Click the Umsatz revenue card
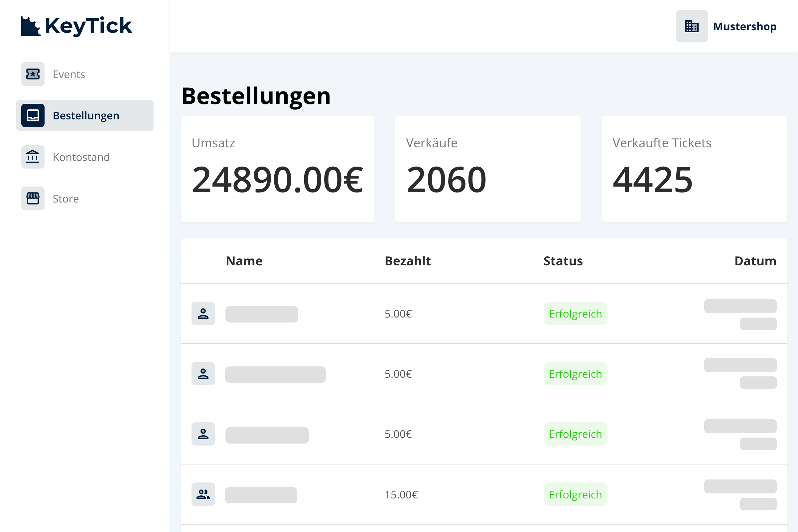This screenshot has height=532, width=798. (277, 169)
